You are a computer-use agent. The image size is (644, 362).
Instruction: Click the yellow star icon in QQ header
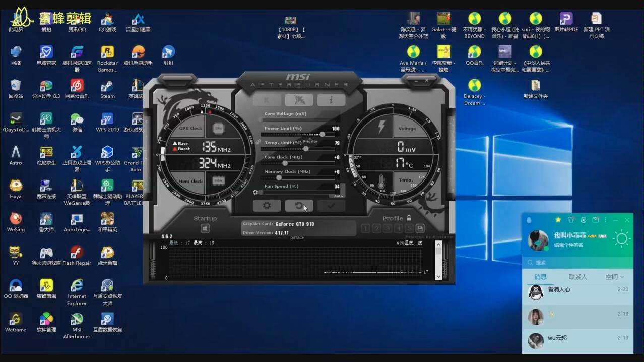(558, 220)
